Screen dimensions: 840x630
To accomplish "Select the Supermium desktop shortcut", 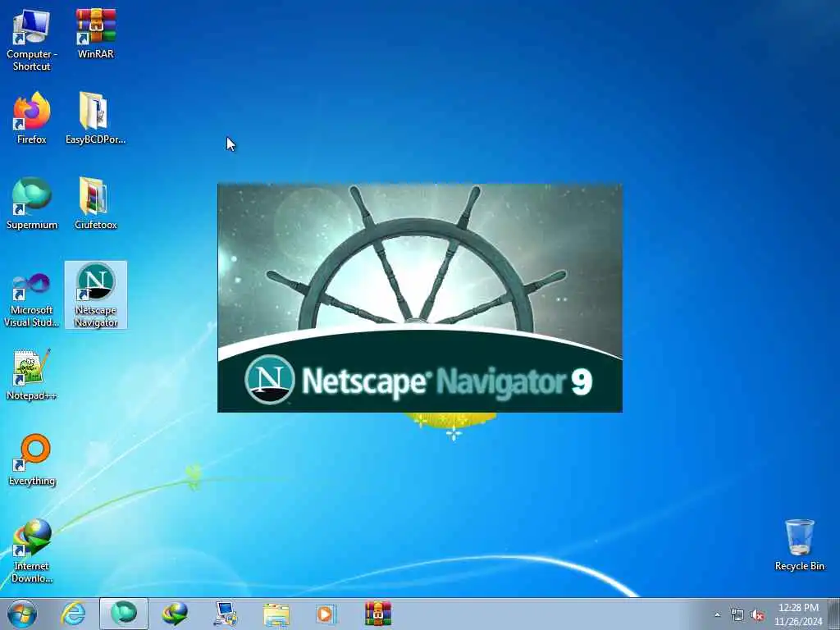I will [x=32, y=203].
